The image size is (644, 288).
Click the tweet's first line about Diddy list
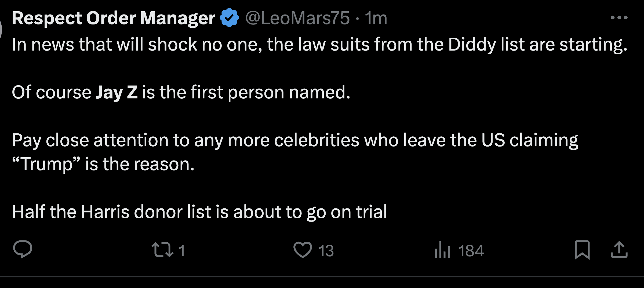[x=319, y=44]
